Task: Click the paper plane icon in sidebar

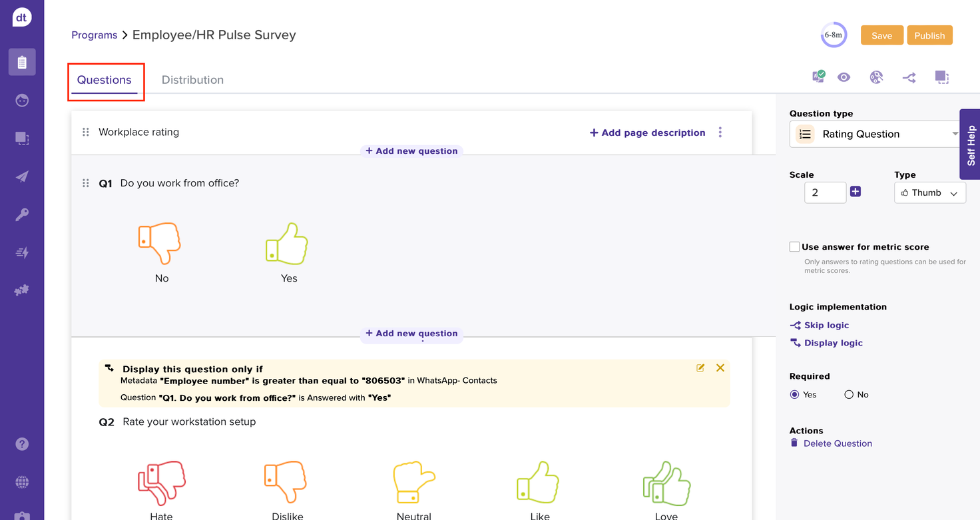Action: pyautogui.click(x=22, y=176)
